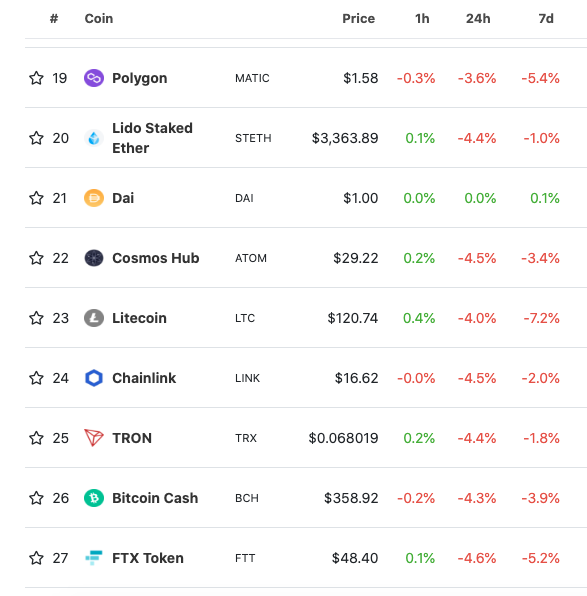
Task: Click the Bitcoin Cash logo icon
Action: [94, 498]
